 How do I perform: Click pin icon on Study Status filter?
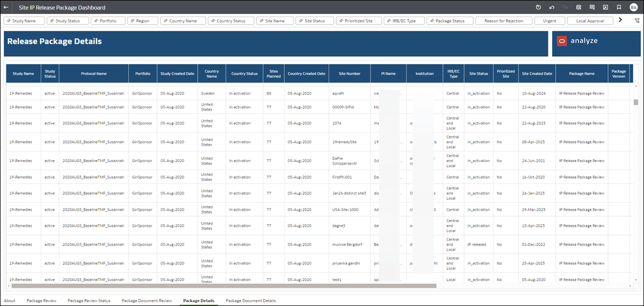tap(52, 21)
